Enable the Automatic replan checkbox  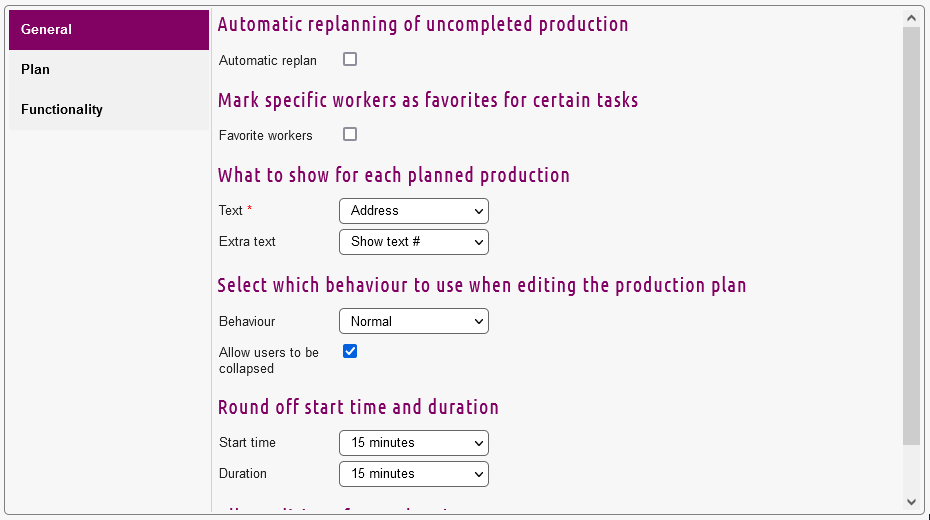350,59
